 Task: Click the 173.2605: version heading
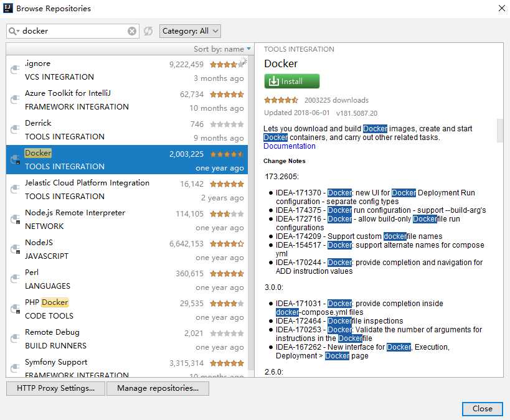(281, 177)
